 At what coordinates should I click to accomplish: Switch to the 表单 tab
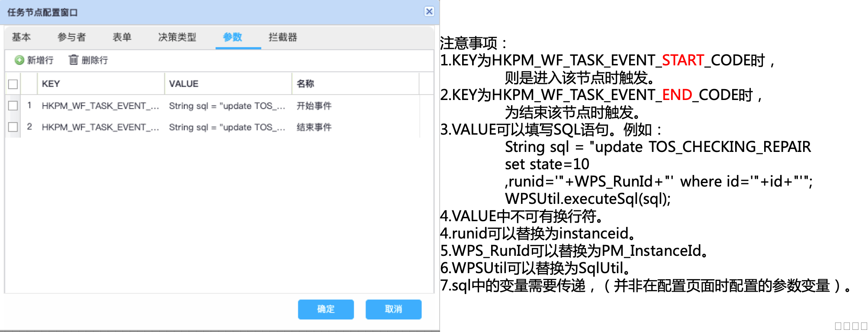click(122, 37)
